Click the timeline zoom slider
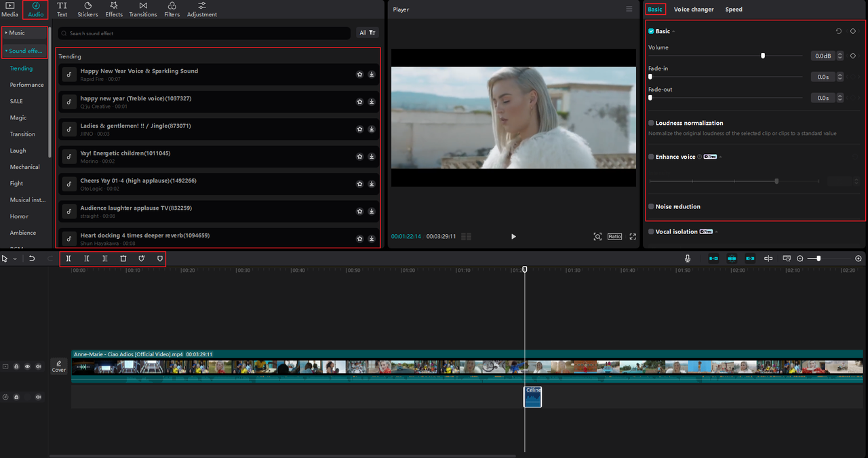 (828, 259)
